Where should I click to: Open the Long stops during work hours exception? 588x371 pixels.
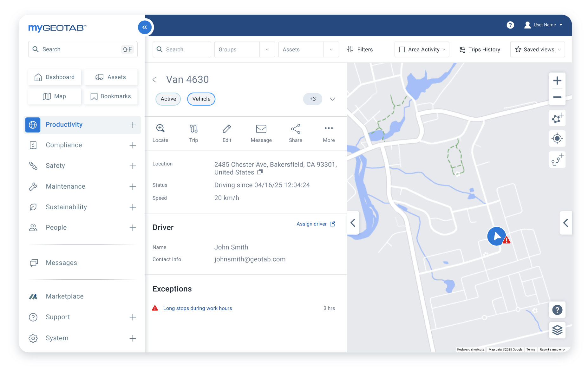pyautogui.click(x=197, y=308)
